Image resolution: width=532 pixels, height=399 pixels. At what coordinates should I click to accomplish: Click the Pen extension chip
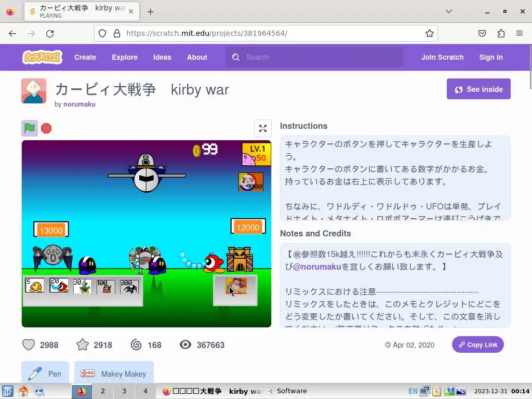[45, 374]
